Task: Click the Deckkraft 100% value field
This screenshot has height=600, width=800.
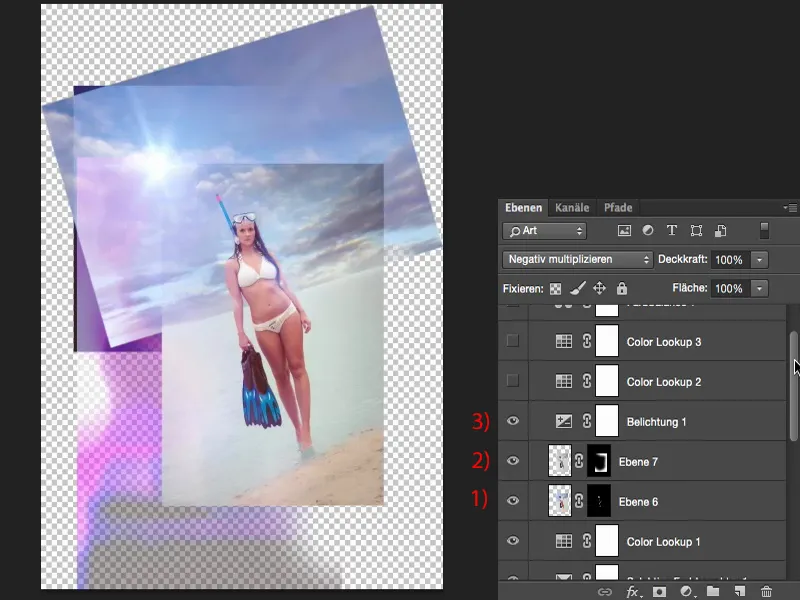Action: 730,260
